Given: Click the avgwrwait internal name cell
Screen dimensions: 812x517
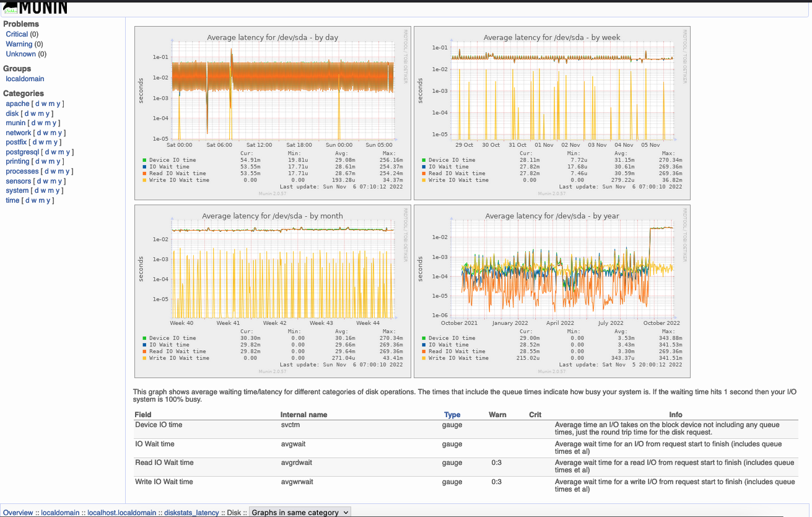Looking at the screenshot, I should tap(297, 482).
